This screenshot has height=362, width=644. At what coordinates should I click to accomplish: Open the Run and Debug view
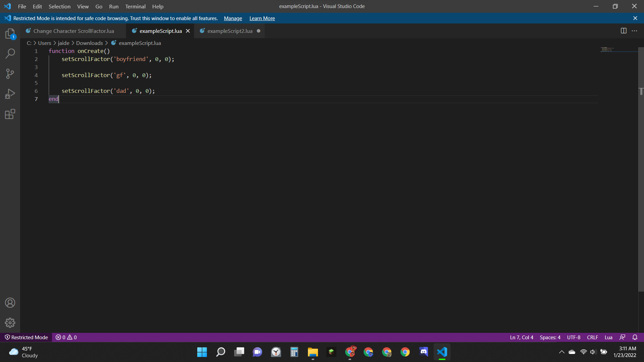click(x=10, y=94)
